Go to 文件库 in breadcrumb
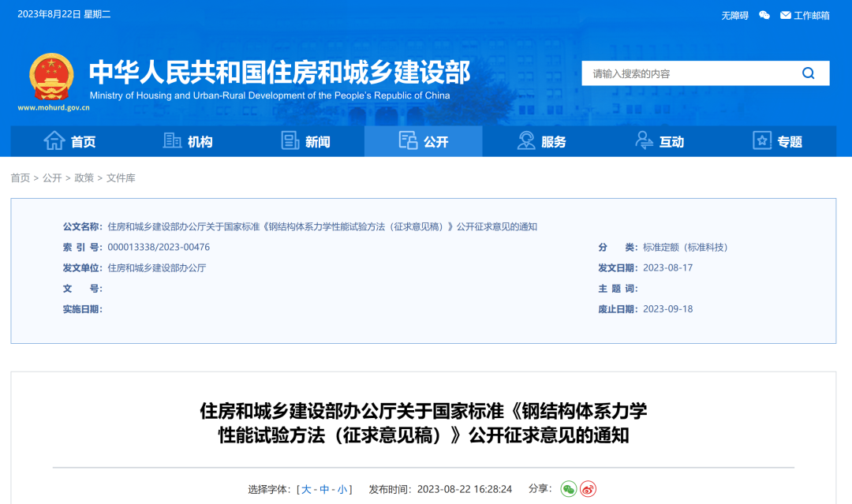 pyautogui.click(x=121, y=178)
